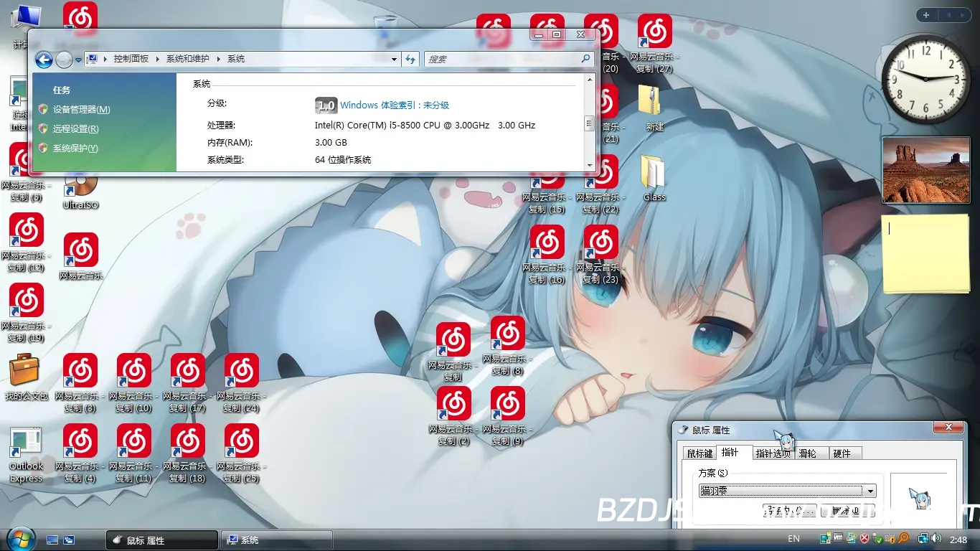
Task: Click the EN language bar indicator
Action: [x=793, y=539]
